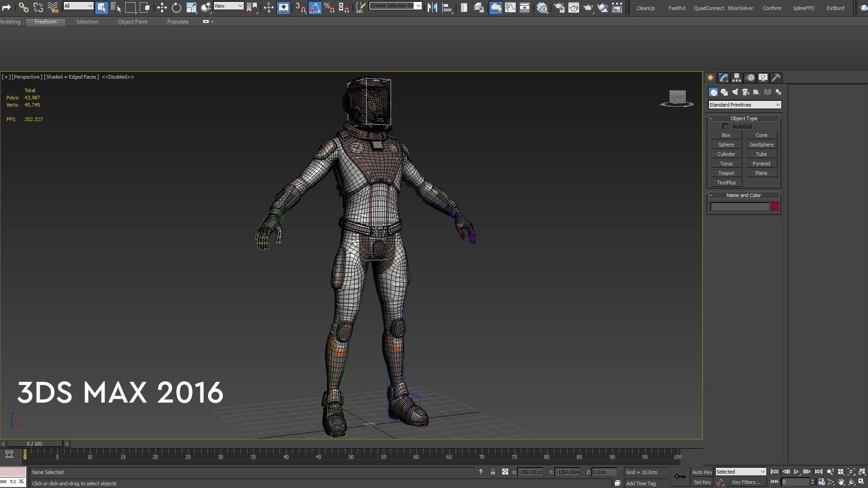Screen dimensions: 868x488
Task: Click the object color swatch
Action: tap(775, 206)
